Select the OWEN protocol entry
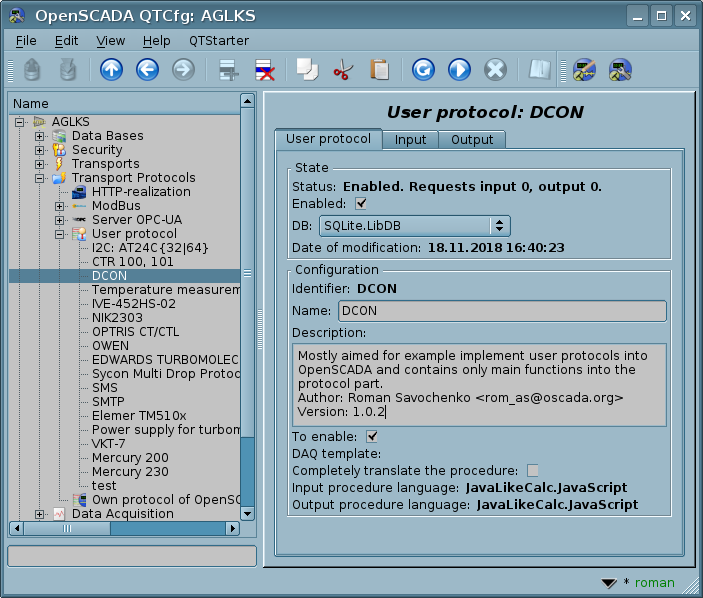The height and width of the screenshot is (598, 703). pyautogui.click(x=110, y=346)
